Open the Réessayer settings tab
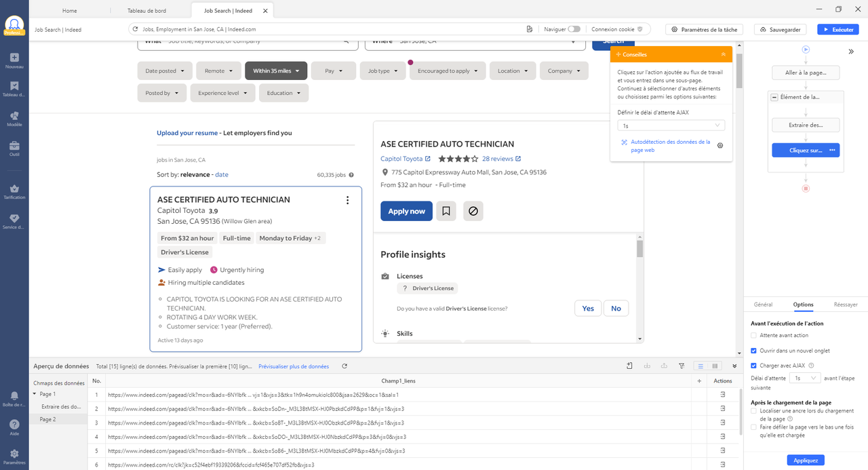Viewport: 868px width, 470px height. (845, 305)
